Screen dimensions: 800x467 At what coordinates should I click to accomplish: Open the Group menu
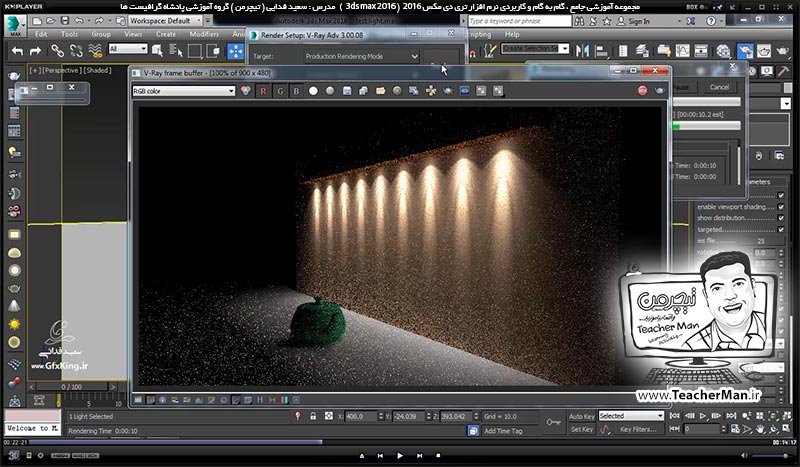(x=101, y=34)
